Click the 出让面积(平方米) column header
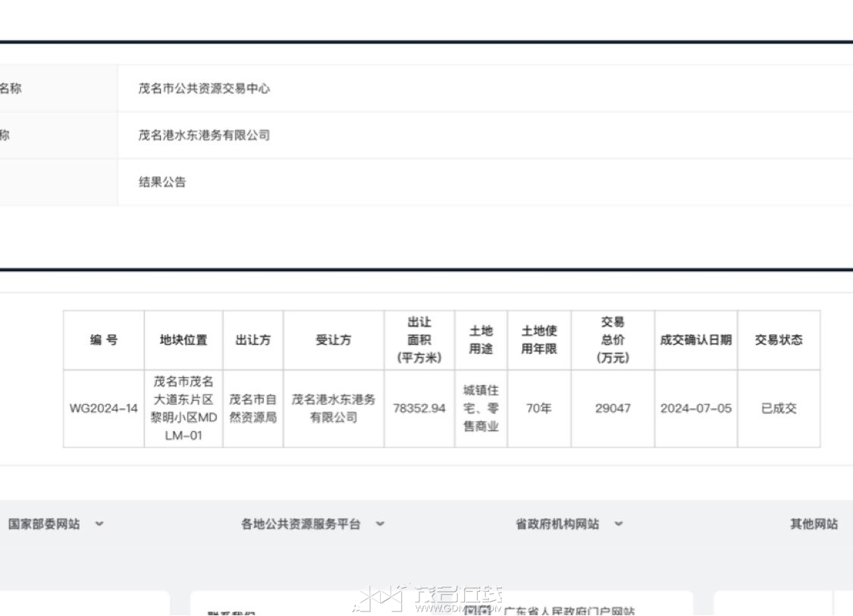Image resolution: width=853 pixels, height=616 pixels. point(419,339)
